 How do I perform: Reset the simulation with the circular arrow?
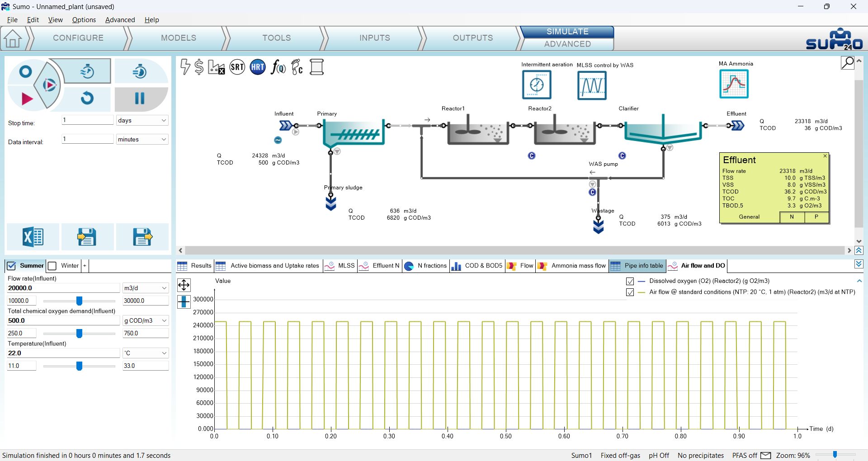[x=87, y=98]
